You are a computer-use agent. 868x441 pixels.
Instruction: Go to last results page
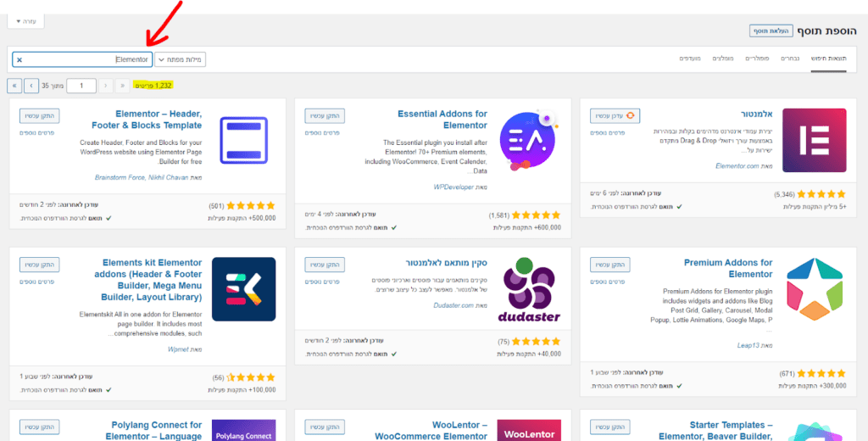point(14,86)
